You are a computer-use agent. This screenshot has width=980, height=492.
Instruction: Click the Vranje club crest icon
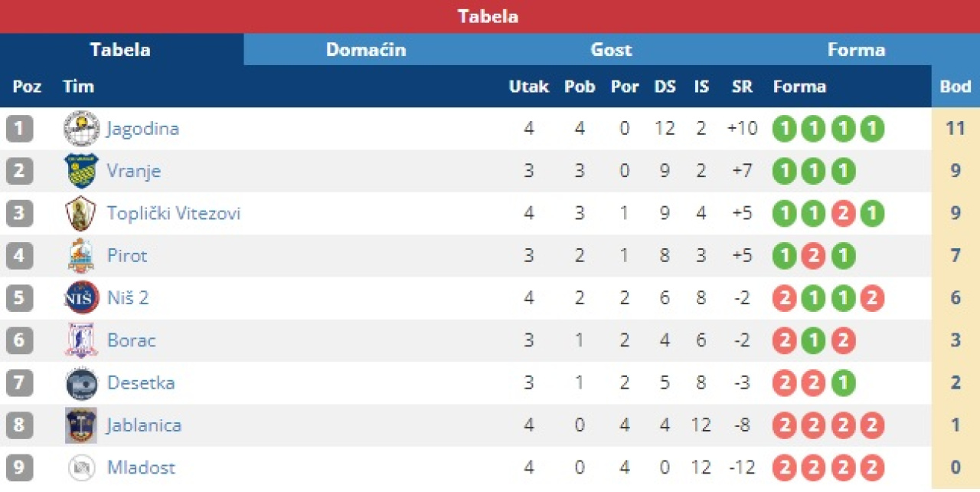[x=81, y=170]
